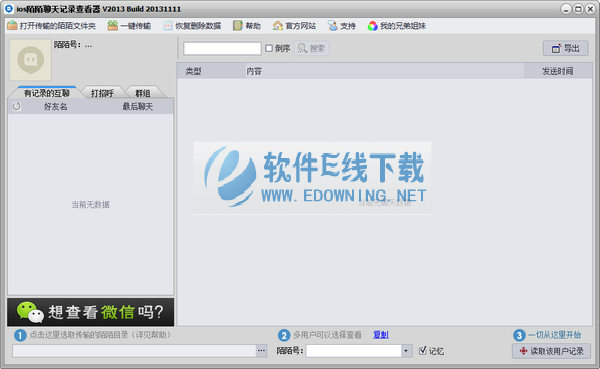
Task: Switch to the 有记录的互聊 tab
Action: pyautogui.click(x=47, y=93)
